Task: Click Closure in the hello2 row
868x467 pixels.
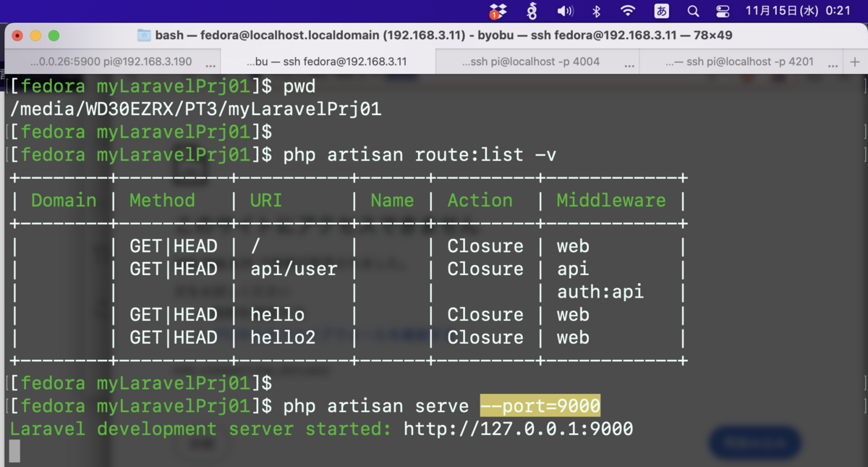Action: coord(485,337)
